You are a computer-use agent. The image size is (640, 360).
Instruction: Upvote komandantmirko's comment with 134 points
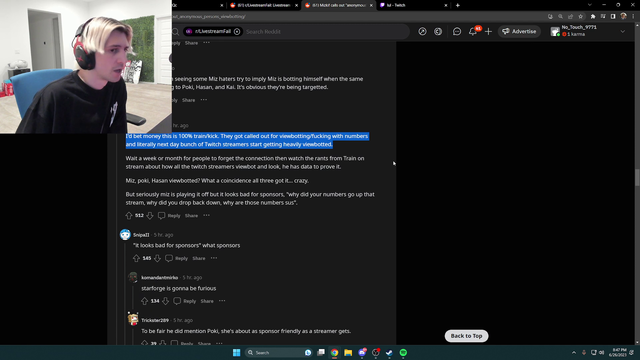(x=144, y=301)
